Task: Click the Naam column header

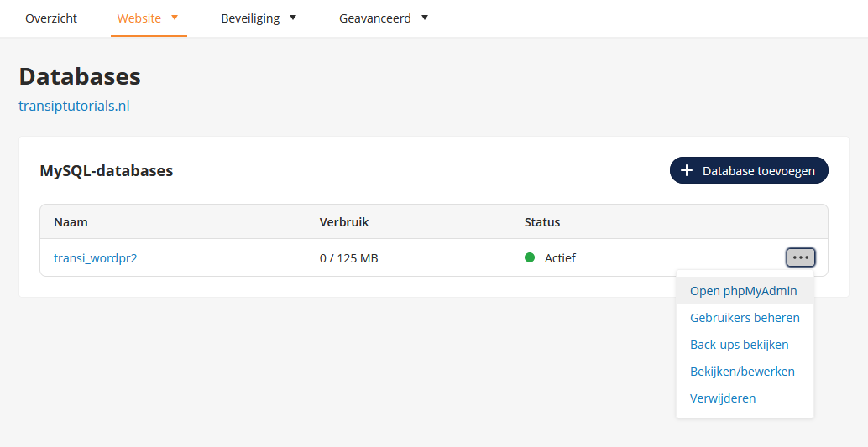Action: (71, 222)
